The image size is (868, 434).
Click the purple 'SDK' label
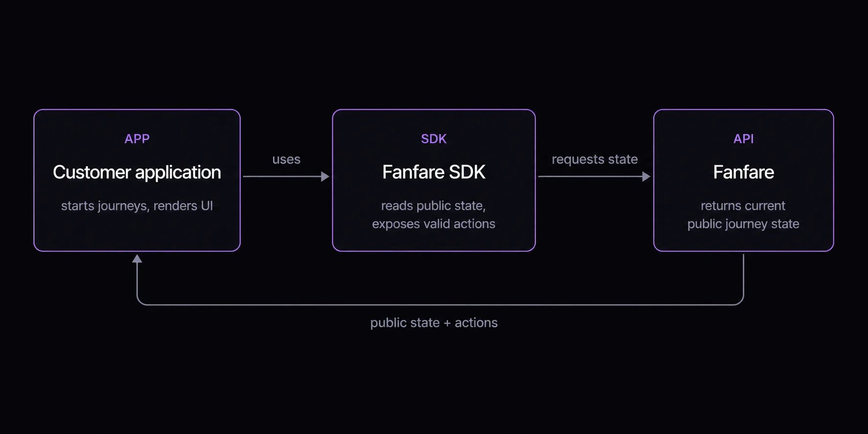pyautogui.click(x=434, y=139)
